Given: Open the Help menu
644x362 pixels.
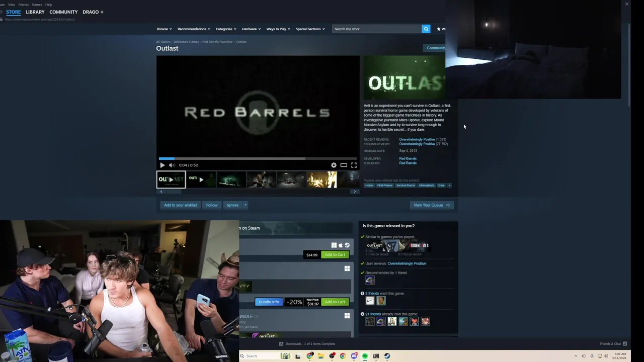Looking at the screenshot, I should coord(48,5).
